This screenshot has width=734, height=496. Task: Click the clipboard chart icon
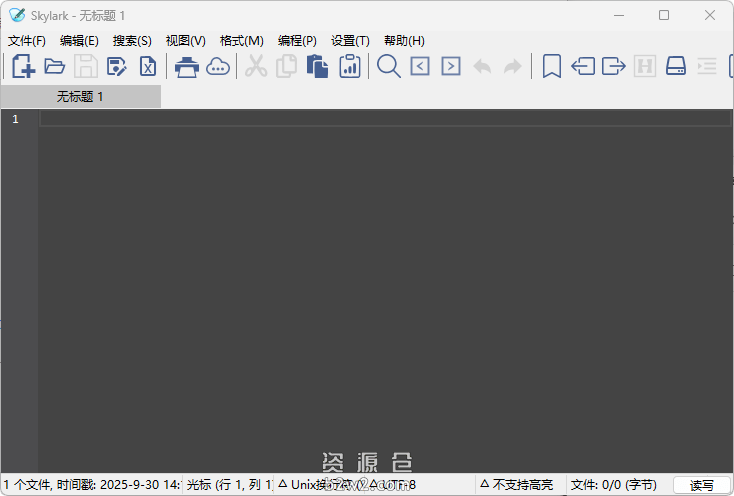click(x=350, y=67)
